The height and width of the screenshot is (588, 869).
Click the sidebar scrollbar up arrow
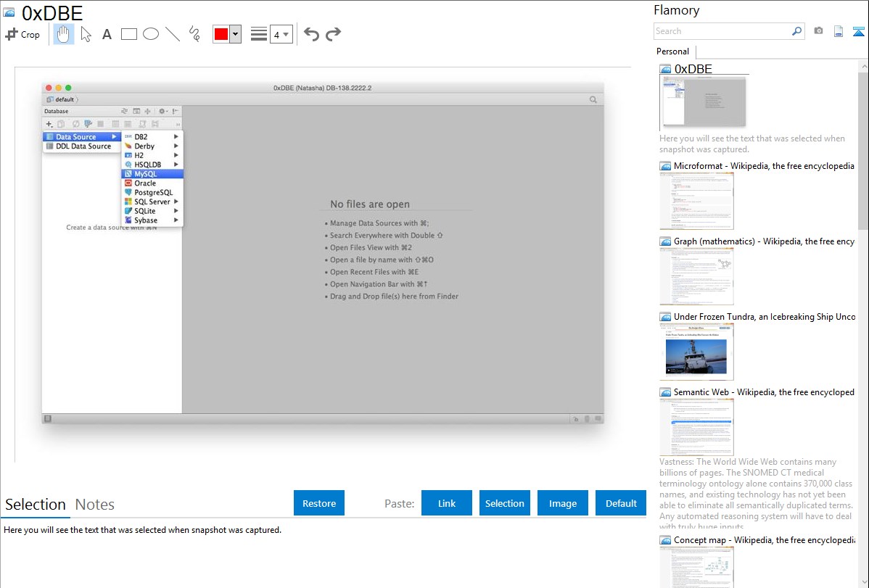(x=863, y=67)
